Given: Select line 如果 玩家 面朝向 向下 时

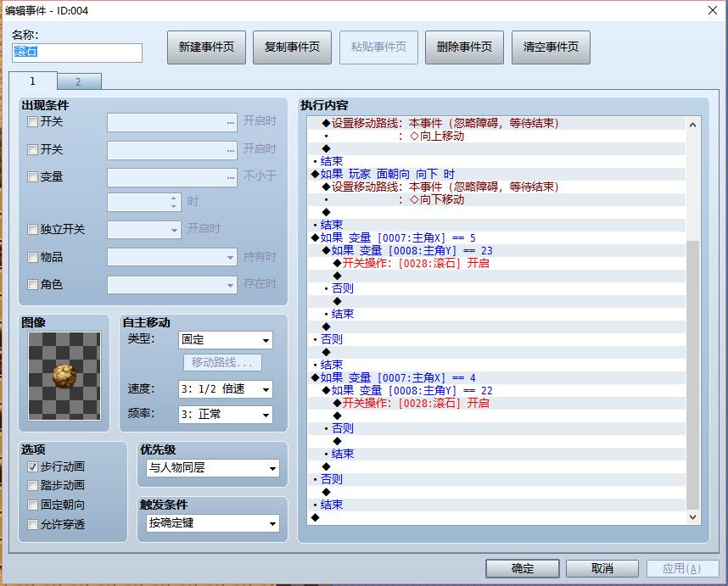Looking at the screenshot, I should (496, 174).
